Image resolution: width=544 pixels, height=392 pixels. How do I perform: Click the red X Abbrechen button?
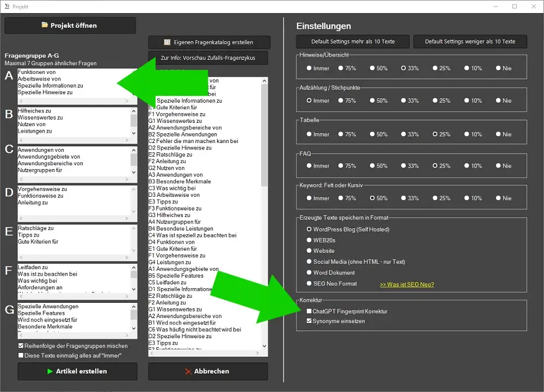(208, 371)
